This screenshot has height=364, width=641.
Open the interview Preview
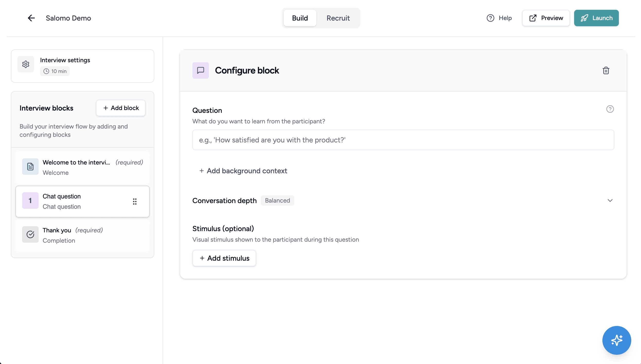(546, 18)
